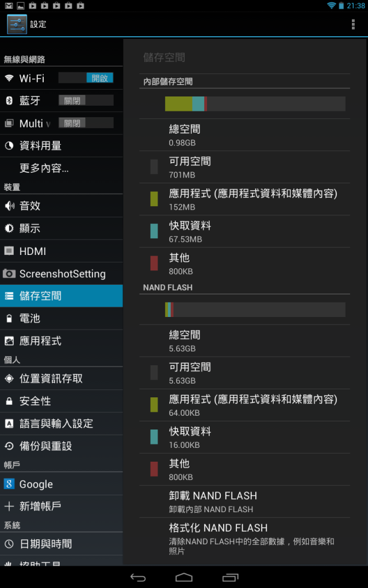The width and height of the screenshot is (368, 588).
Task: Tap 卸載 NAND FLASH option
Action: click(x=244, y=502)
